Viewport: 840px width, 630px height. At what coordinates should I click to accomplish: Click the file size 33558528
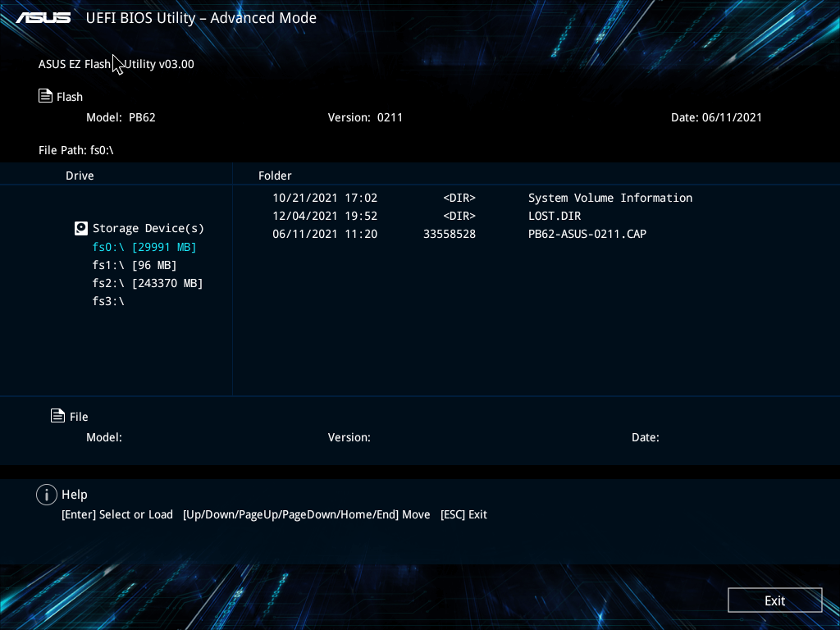[450, 234]
